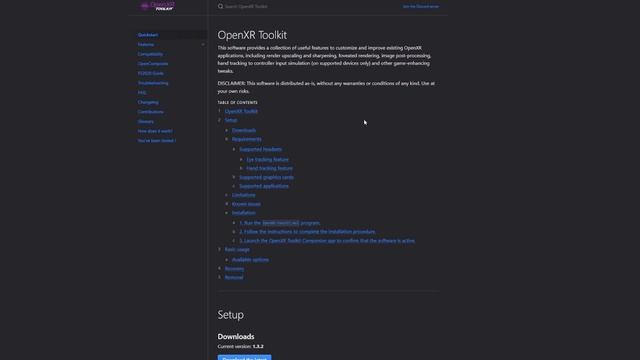The width and height of the screenshot is (640, 360).
Task: Click the blue Download the latest button
Action: [244, 358]
